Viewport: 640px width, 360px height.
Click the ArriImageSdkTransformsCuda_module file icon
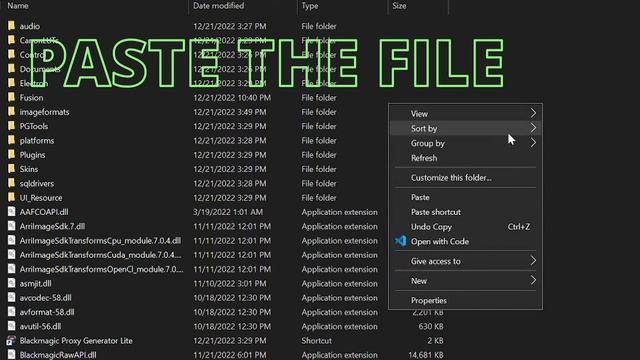click(11, 254)
